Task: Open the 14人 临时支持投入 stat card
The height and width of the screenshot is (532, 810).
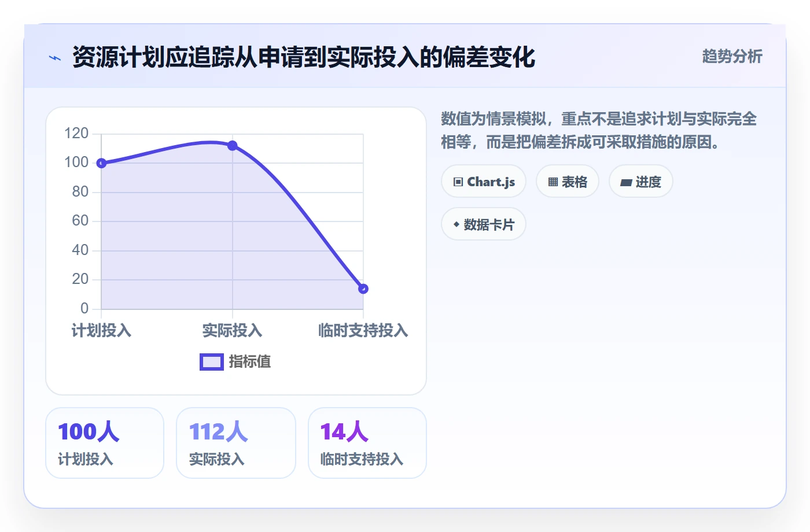Action: 367,443
